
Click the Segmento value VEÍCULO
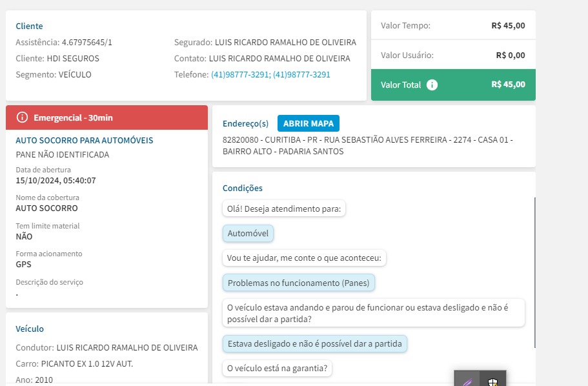point(75,75)
